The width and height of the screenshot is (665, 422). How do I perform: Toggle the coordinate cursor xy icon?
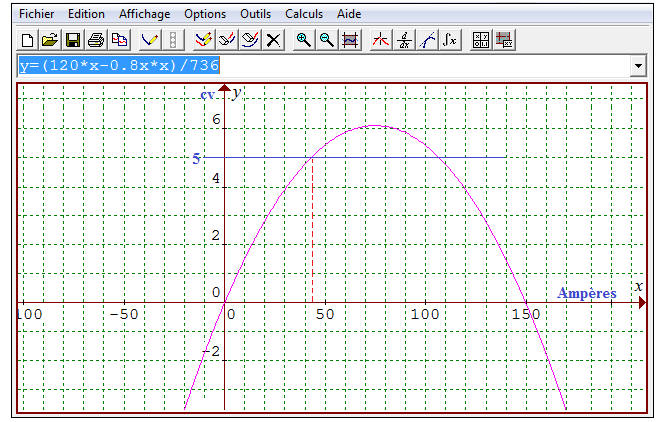(504, 40)
